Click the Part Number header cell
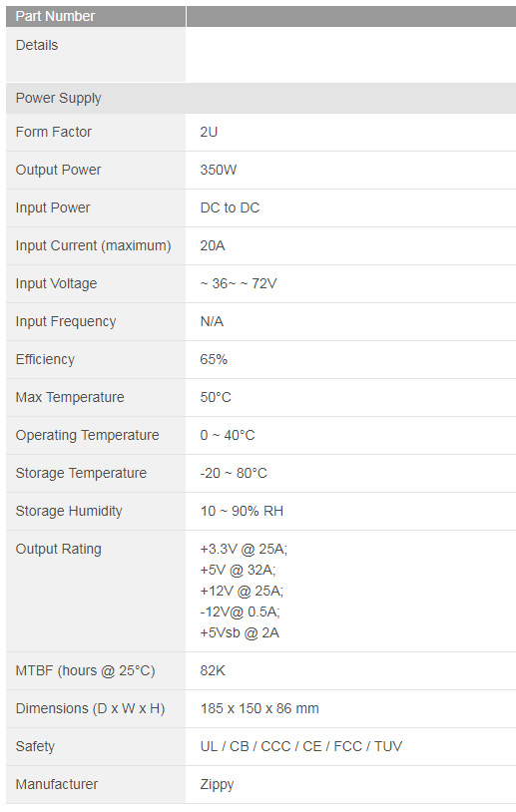This screenshot has height=812, width=516. click(x=96, y=16)
